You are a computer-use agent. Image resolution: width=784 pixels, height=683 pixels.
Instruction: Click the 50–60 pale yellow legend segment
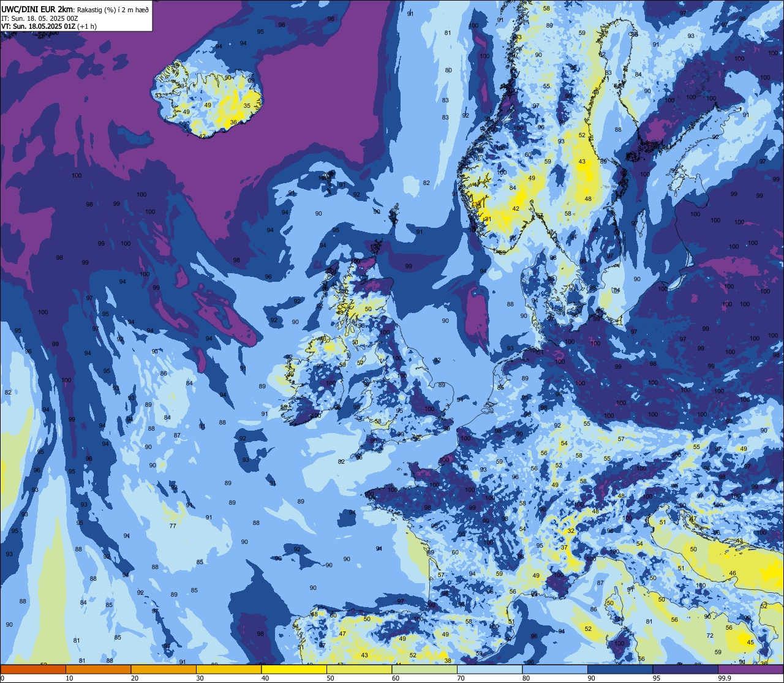[x=359, y=670]
